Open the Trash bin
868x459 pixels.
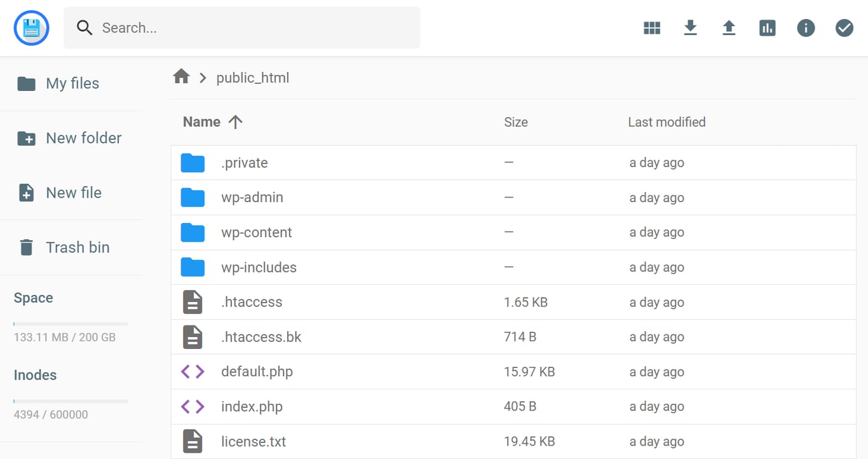pyautogui.click(x=77, y=247)
